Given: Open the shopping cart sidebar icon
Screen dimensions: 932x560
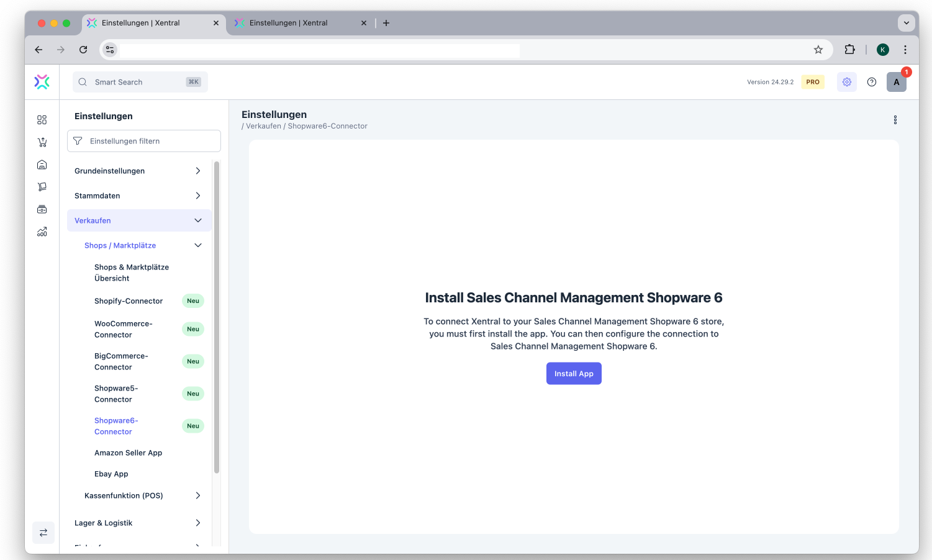Looking at the screenshot, I should tap(42, 142).
